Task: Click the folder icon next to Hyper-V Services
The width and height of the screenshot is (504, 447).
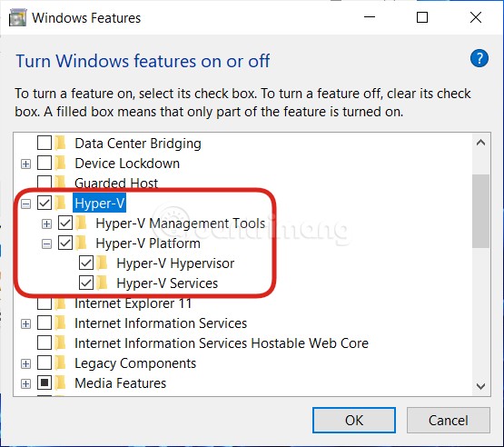Action: point(102,283)
